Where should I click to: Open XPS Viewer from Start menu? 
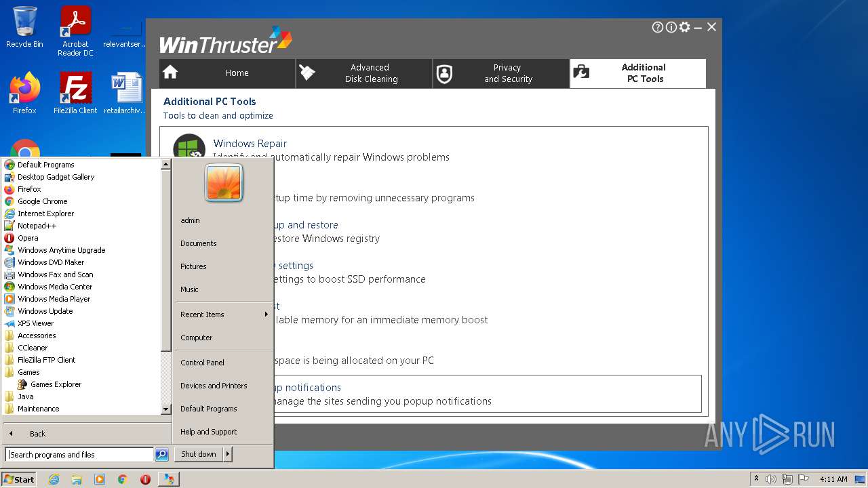(35, 323)
